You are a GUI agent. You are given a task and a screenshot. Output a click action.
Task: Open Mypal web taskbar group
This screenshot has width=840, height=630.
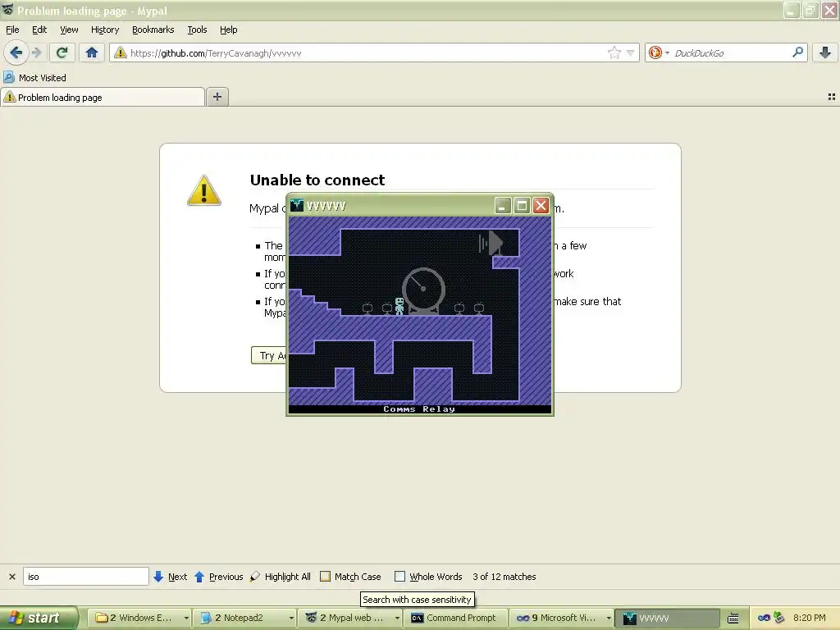349,618
